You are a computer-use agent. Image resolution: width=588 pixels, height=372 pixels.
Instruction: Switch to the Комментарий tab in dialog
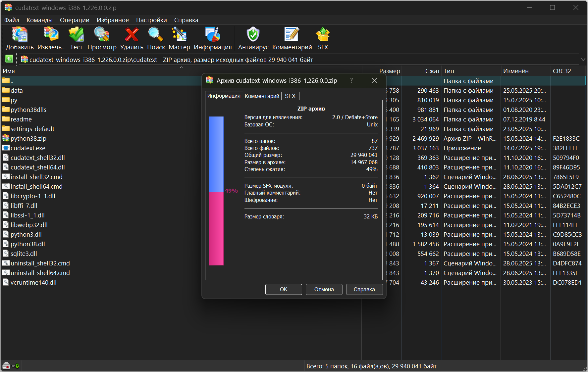262,96
